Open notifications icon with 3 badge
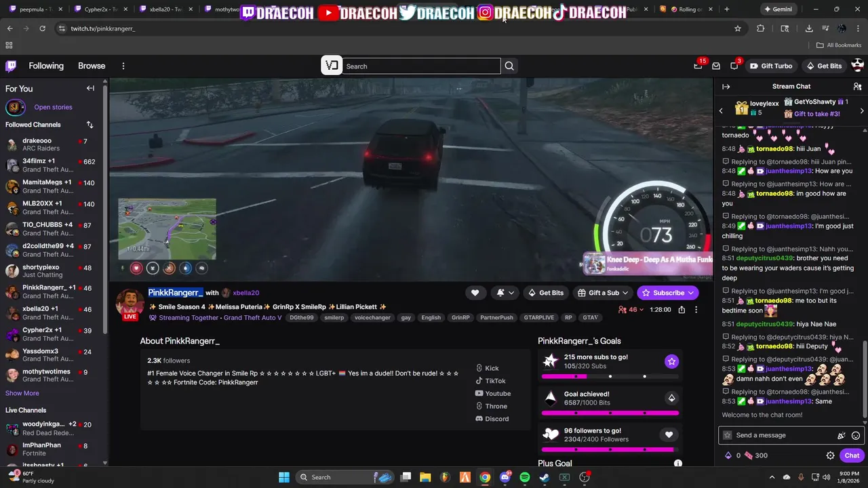 (734, 66)
